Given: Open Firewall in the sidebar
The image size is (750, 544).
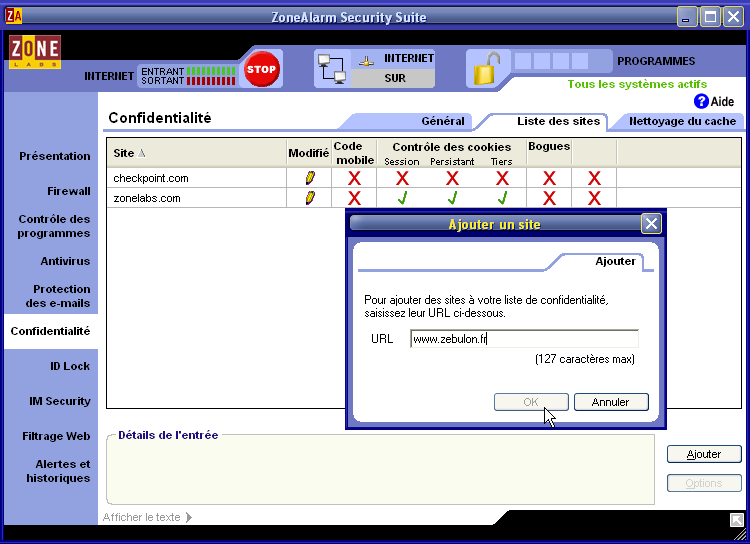Looking at the screenshot, I should (x=68, y=191).
